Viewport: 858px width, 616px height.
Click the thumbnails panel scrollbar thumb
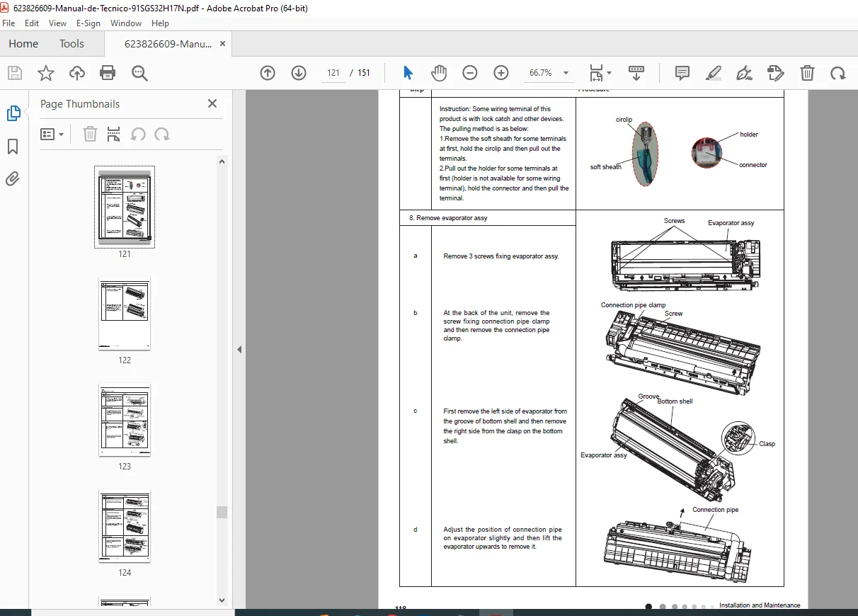(x=222, y=512)
